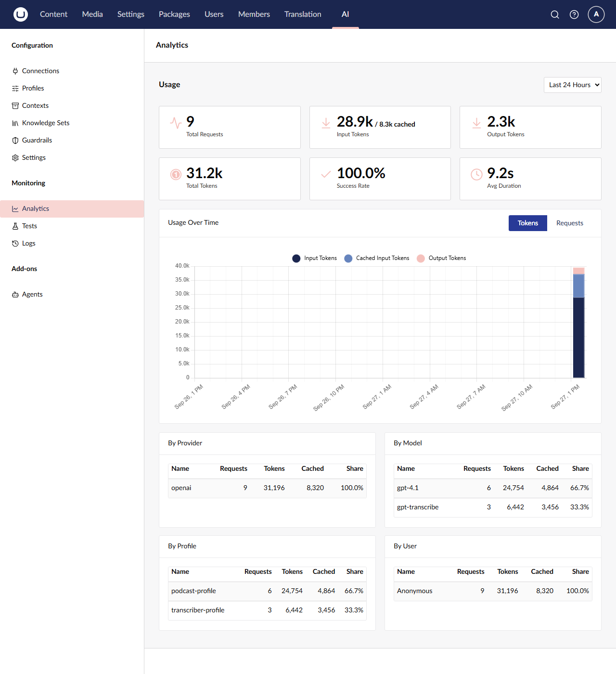Click the Knowledge Sets library icon
Image resolution: width=616 pixels, height=674 pixels.
pos(15,123)
